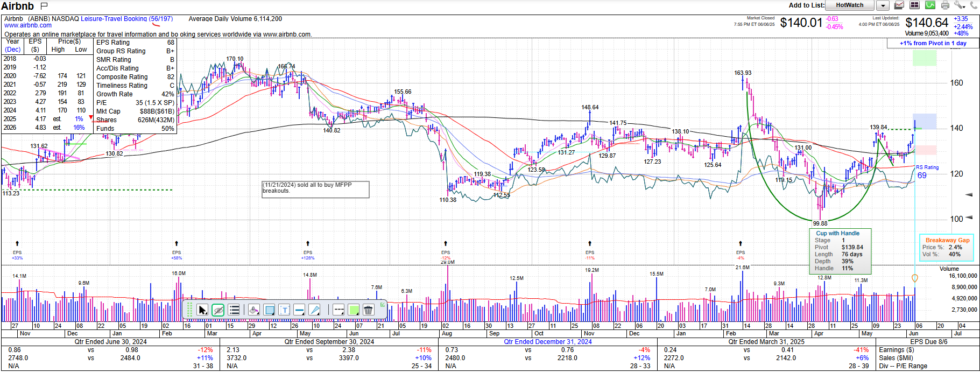The image size is (980, 372).
Task: Click the Qtr Ended December 31, 2024 link
Action: coord(548,342)
